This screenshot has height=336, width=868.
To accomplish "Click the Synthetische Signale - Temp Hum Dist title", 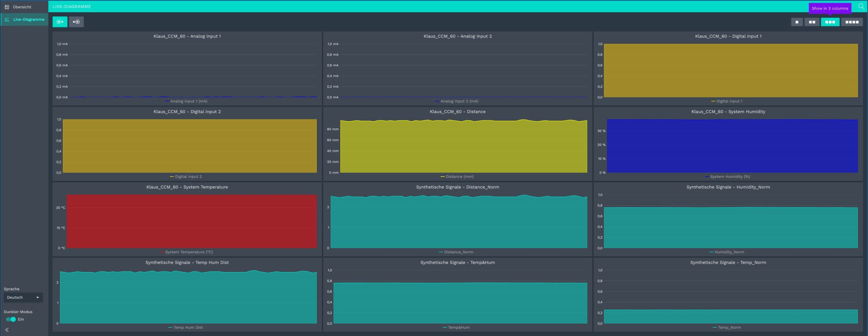I will (x=187, y=262).
